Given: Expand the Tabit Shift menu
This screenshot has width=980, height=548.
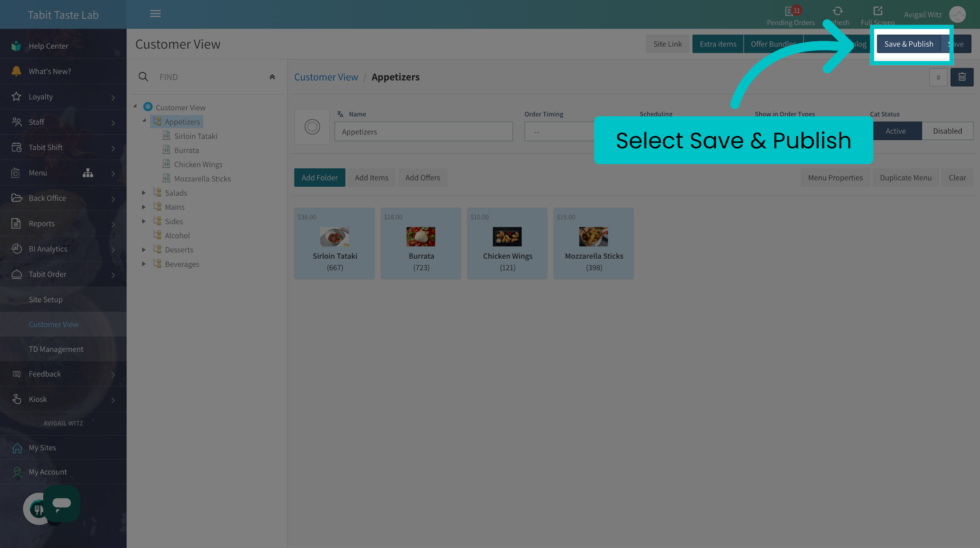Looking at the screenshot, I should (x=63, y=148).
